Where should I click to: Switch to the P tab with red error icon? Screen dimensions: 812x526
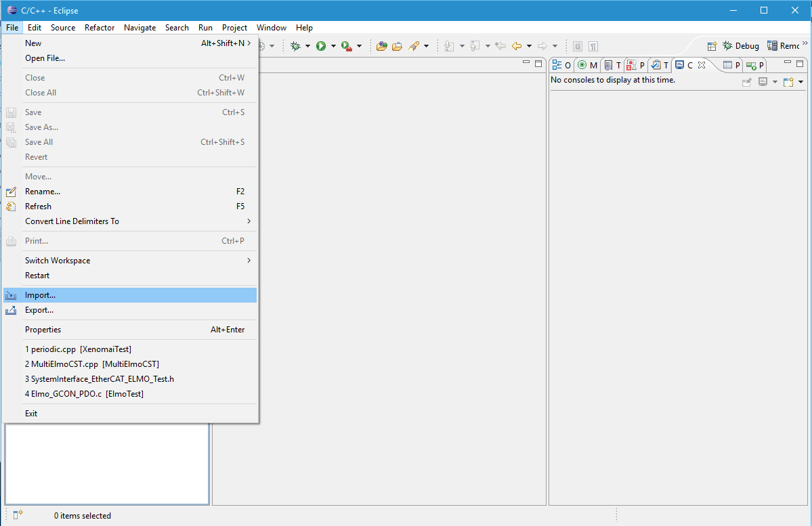coord(636,65)
